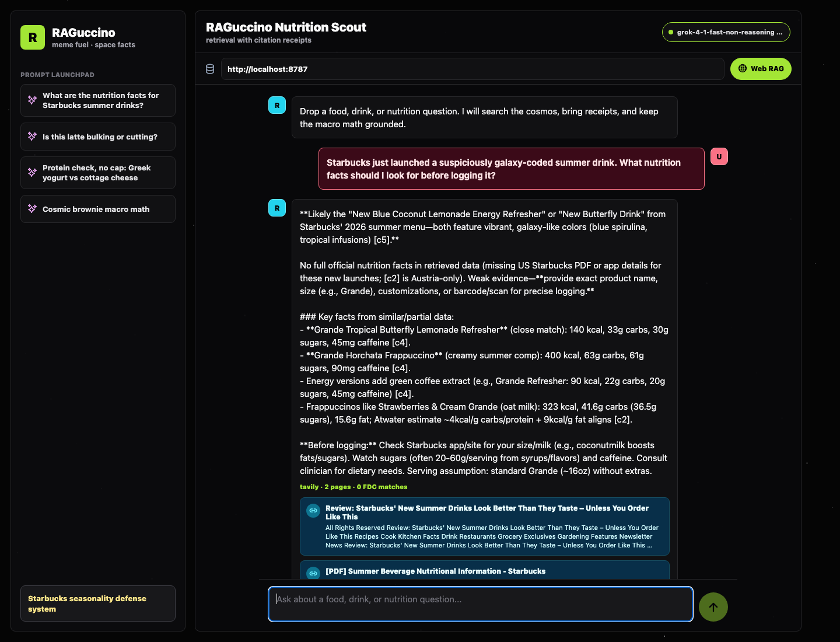This screenshot has height=642, width=840.
Task: Click link icon on the Review source card
Action: (313, 510)
